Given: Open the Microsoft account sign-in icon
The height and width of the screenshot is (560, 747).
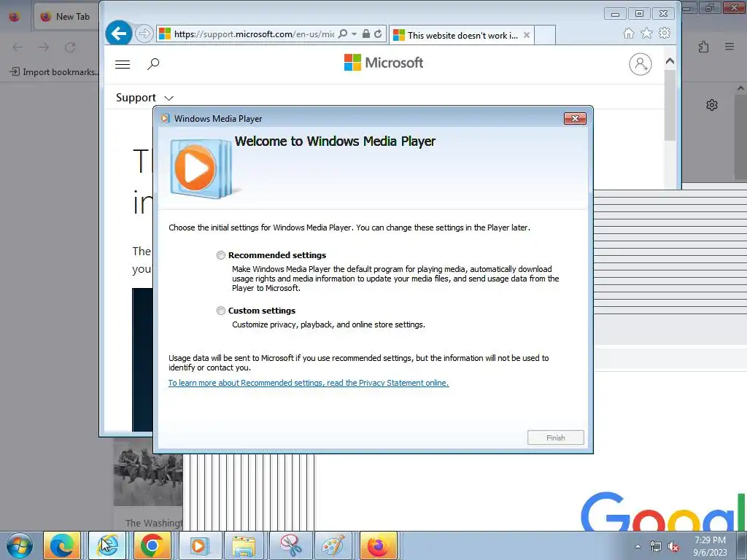Looking at the screenshot, I should [640, 64].
